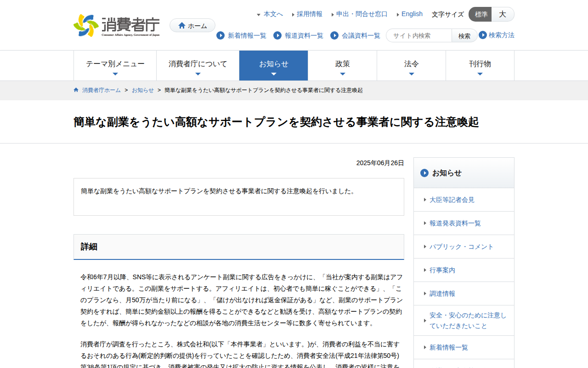The width and height of the screenshot is (588, 368).
Task: Expand the 刊行物 dropdown arrow
Action: pos(480,74)
